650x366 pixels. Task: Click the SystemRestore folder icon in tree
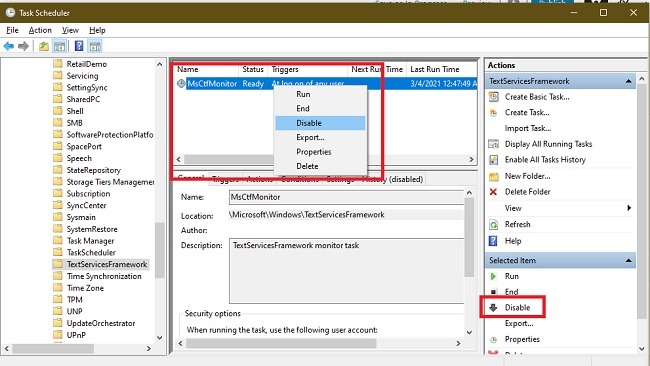tap(58, 229)
